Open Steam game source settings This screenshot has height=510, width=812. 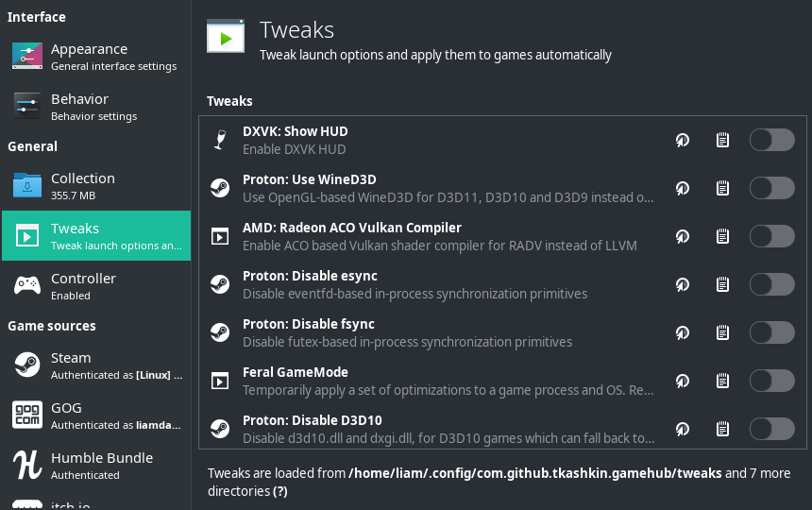[x=94, y=365]
